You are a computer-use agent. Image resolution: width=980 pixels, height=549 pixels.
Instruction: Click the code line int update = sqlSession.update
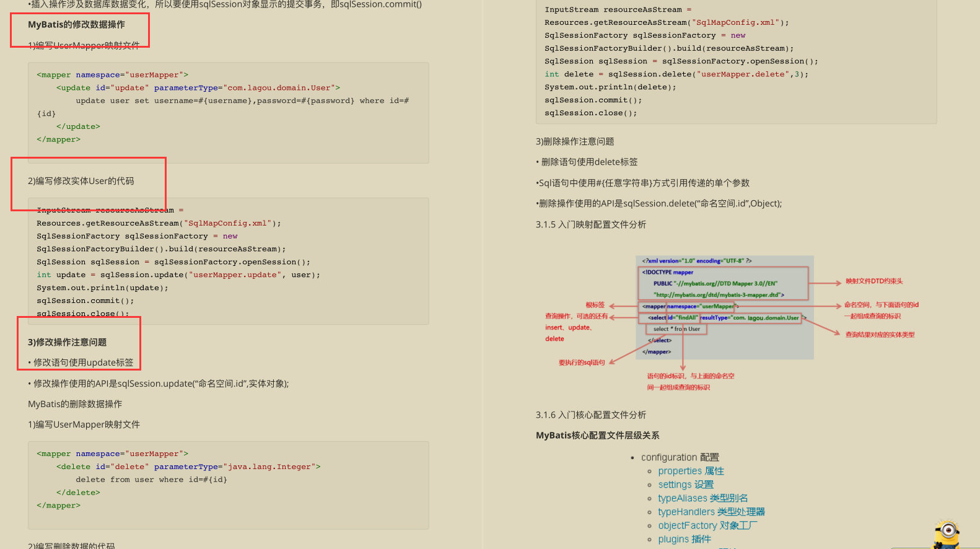[178, 274]
